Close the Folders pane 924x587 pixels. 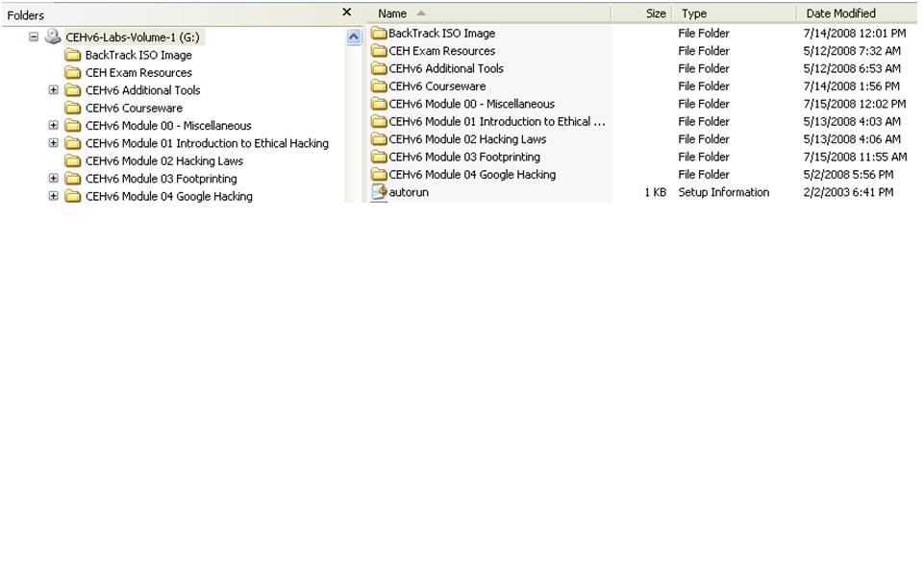point(347,12)
